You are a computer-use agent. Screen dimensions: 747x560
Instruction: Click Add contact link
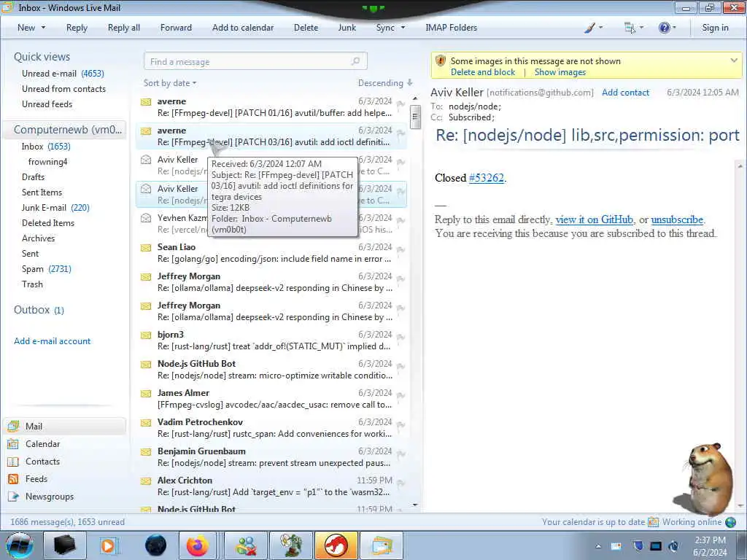(625, 93)
